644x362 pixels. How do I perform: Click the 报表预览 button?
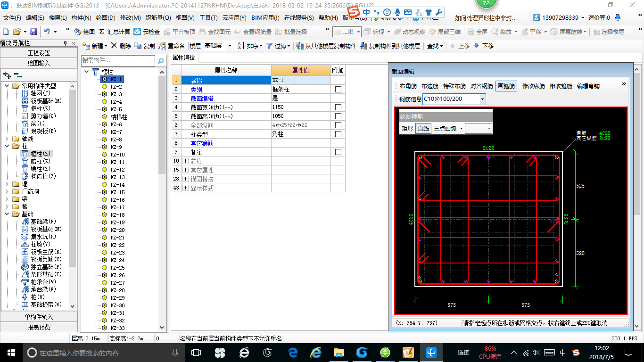pos(39,327)
